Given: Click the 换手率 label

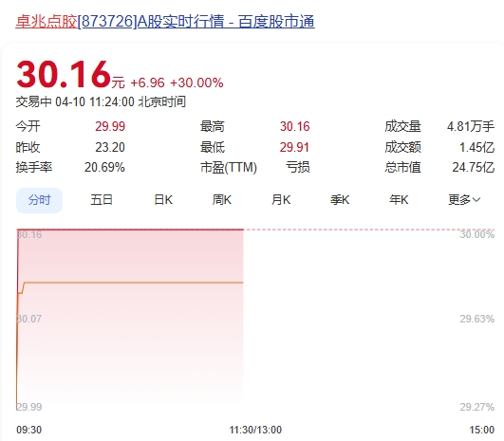Looking at the screenshot, I should (x=34, y=167).
